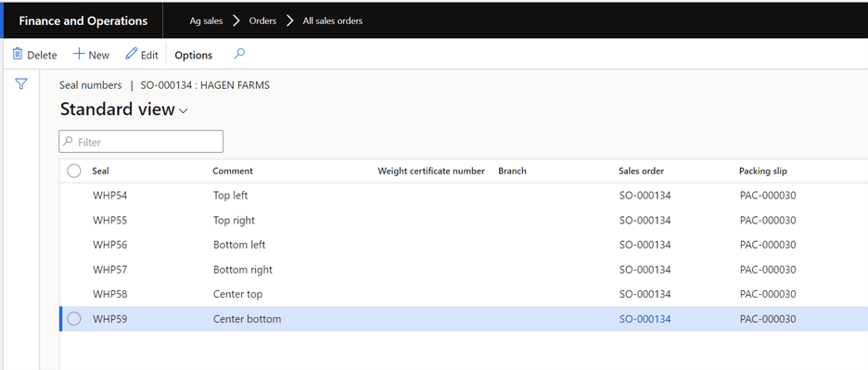Viewport: 868px width, 370px height.
Task: Click Branch column header
Action: tap(512, 172)
